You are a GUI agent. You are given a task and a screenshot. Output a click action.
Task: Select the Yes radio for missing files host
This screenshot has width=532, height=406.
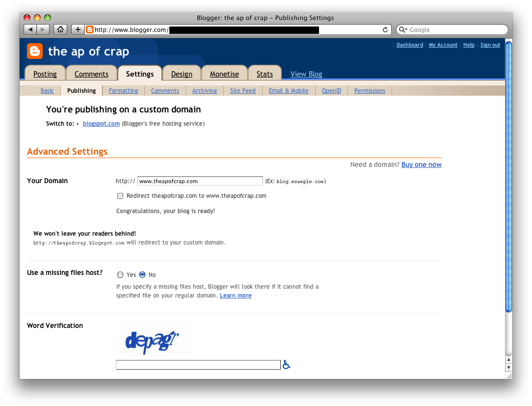coord(120,274)
